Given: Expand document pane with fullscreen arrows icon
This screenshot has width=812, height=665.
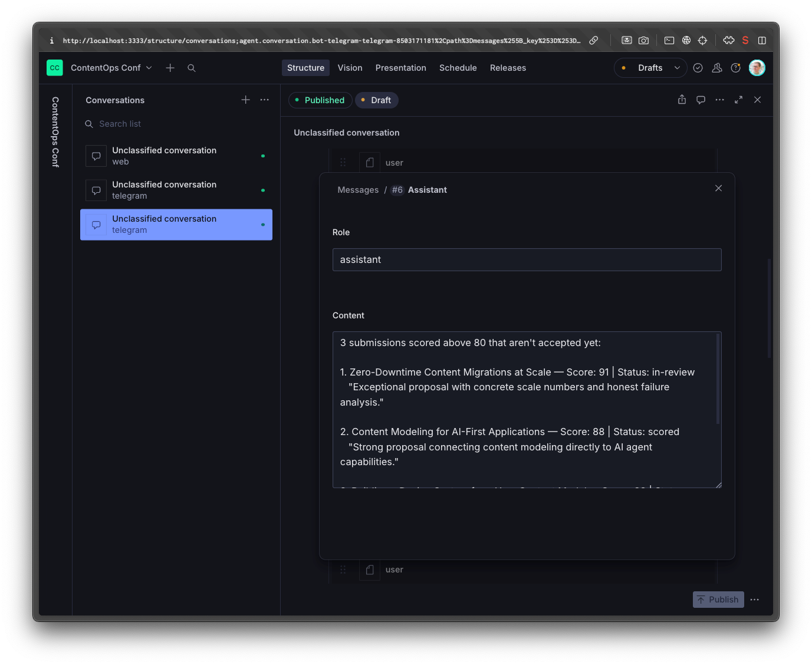Looking at the screenshot, I should click(738, 100).
